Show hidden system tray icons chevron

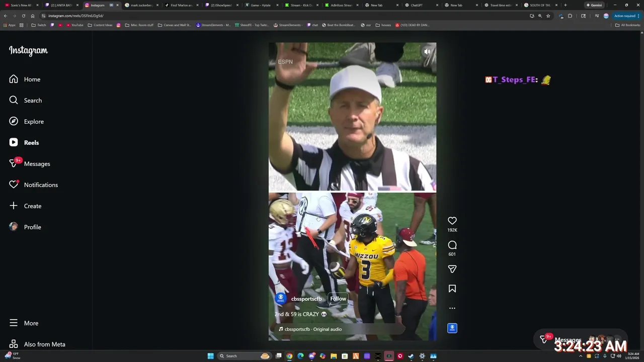(581, 356)
